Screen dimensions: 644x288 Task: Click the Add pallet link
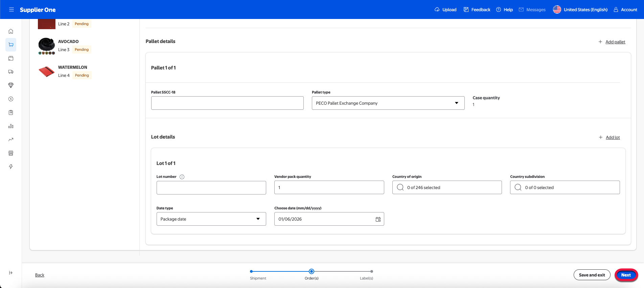coord(615,42)
